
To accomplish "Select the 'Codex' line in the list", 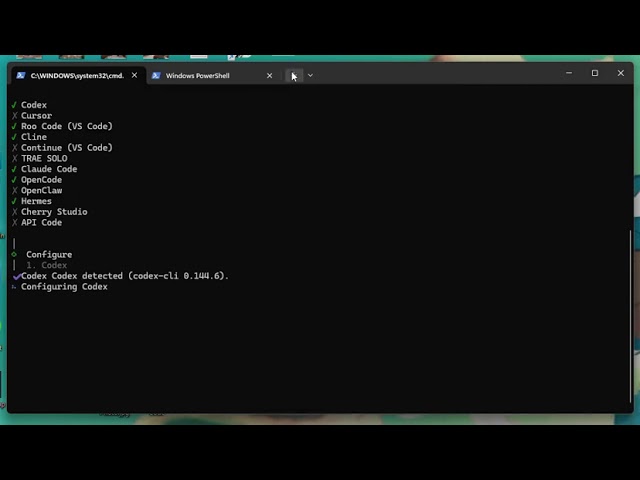I will pos(34,105).
